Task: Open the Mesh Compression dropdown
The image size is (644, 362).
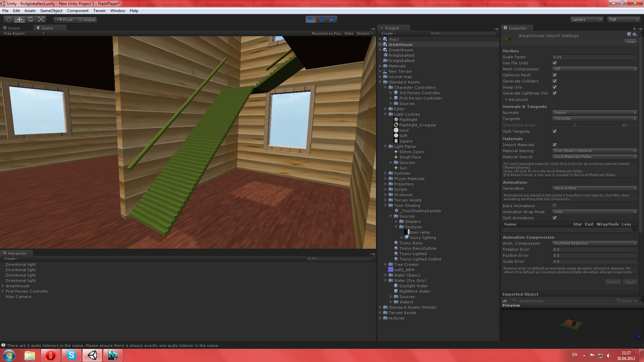Action: pyautogui.click(x=594, y=69)
